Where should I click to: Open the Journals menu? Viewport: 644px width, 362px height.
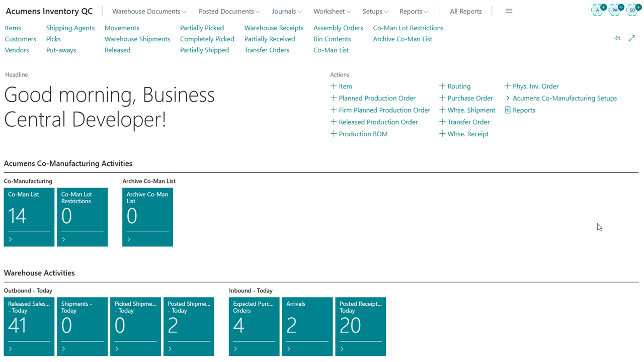pos(287,11)
